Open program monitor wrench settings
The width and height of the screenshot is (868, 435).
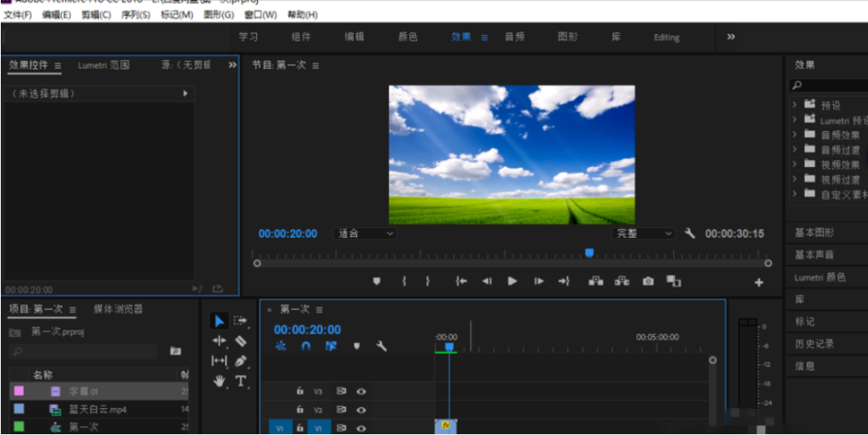click(690, 234)
